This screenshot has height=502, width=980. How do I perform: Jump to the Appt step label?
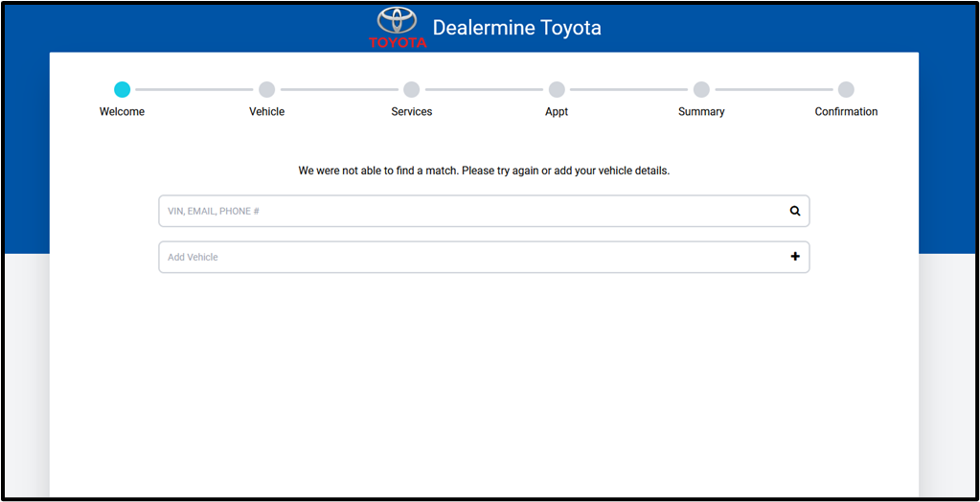557,112
